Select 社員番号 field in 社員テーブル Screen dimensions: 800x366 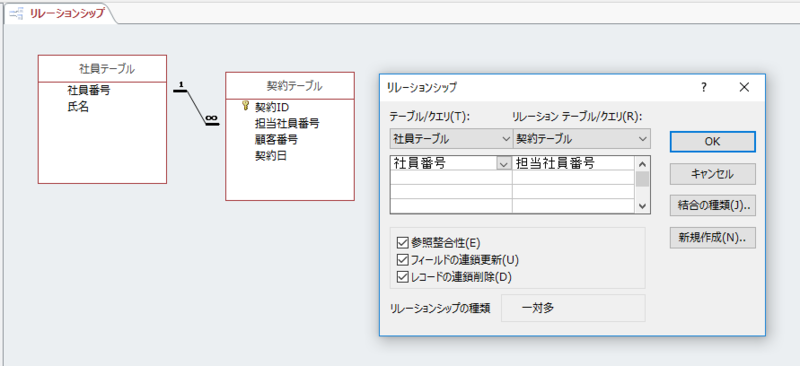coord(89,91)
